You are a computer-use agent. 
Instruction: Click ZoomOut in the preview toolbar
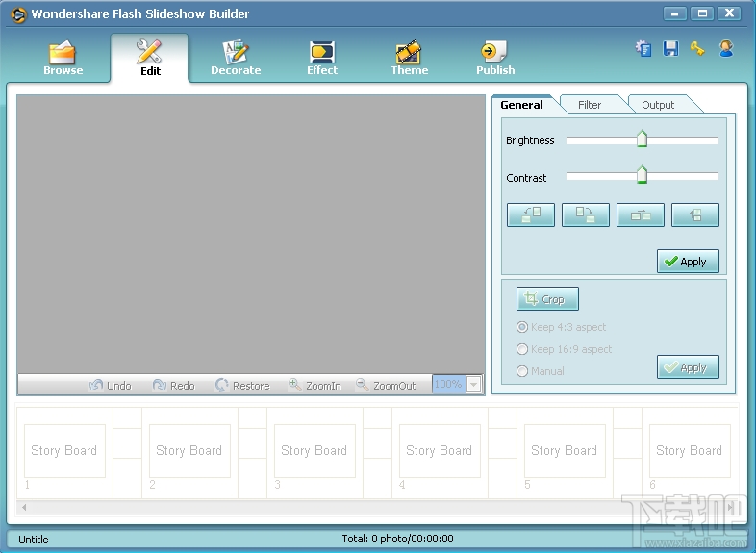pos(386,386)
